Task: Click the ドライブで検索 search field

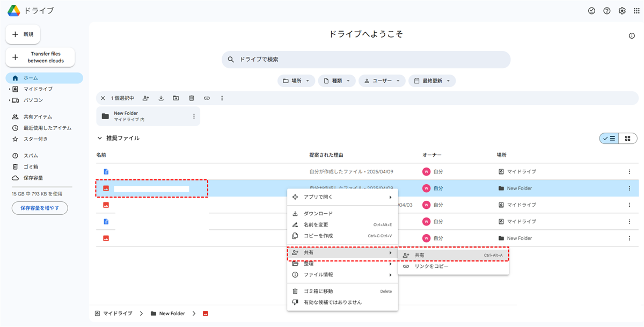Action: (366, 60)
